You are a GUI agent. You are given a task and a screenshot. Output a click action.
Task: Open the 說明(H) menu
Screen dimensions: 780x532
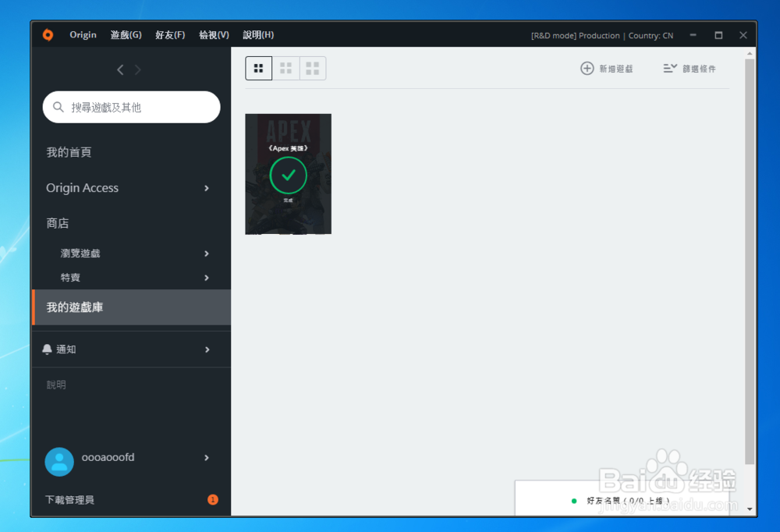click(x=258, y=35)
